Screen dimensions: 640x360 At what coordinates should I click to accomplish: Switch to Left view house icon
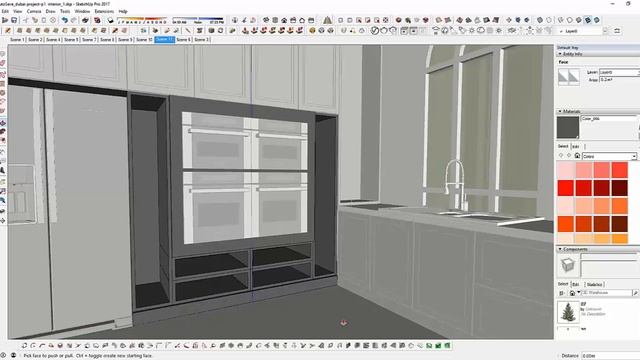(x=311, y=20)
